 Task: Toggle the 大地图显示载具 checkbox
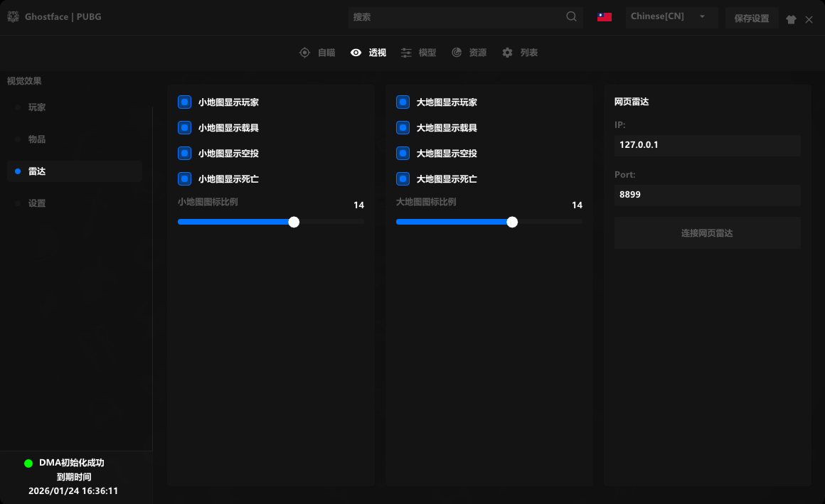click(403, 128)
